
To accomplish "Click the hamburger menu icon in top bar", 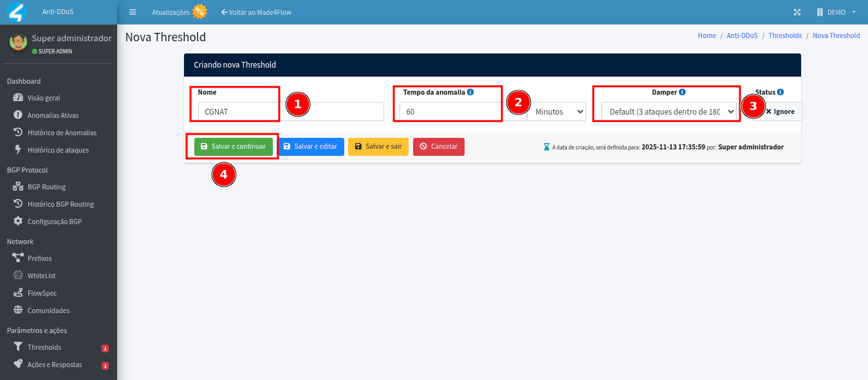I will click(x=133, y=12).
